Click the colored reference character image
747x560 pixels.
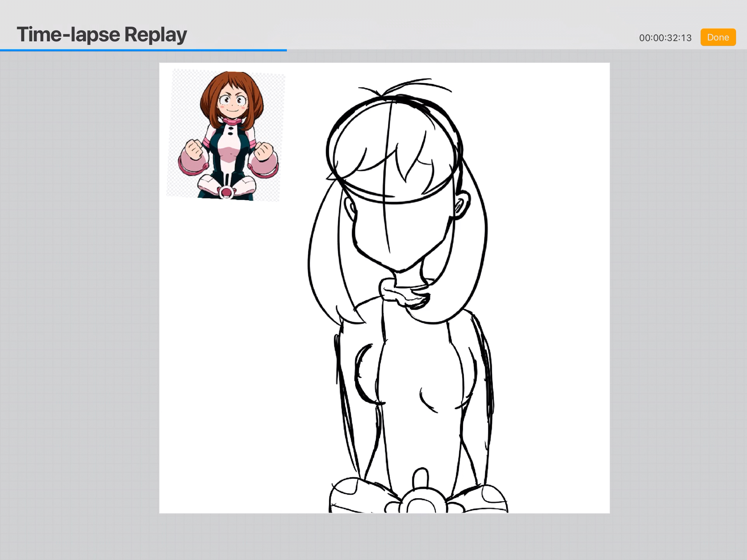[x=226, y=135]
